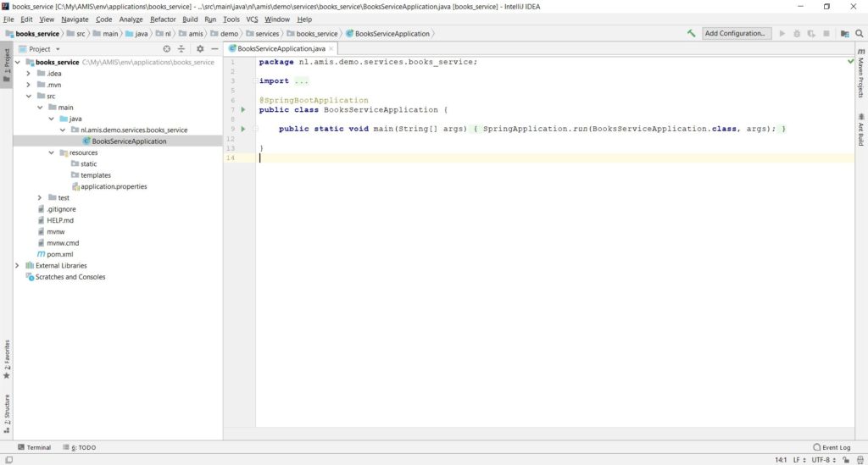Expand the test folder in tree
Viewport: 868px width, 465px height.
tap(40, 197)
